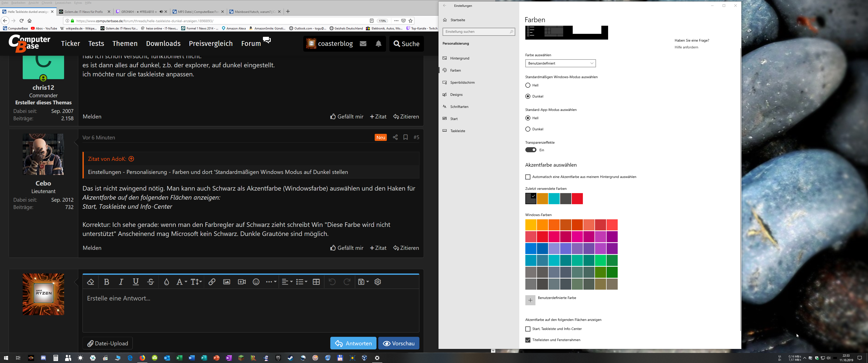Expand the list options dropdown in the editor
This screenshot has height=363, width=868.
[301, 282]
